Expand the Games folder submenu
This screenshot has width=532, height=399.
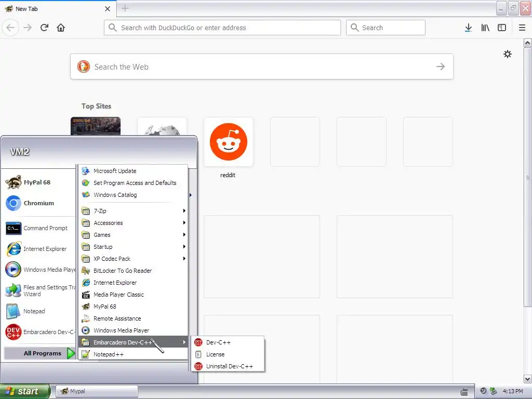point(134,234)
